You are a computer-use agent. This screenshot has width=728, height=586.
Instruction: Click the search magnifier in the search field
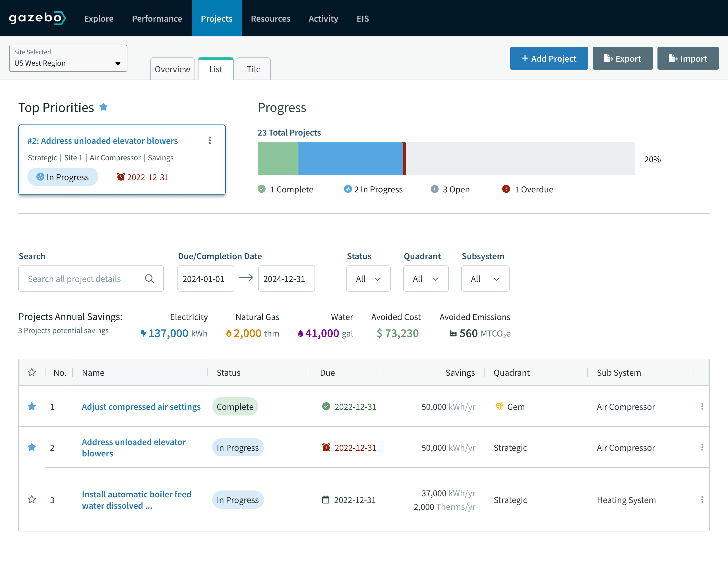click(x=149, y=279)
